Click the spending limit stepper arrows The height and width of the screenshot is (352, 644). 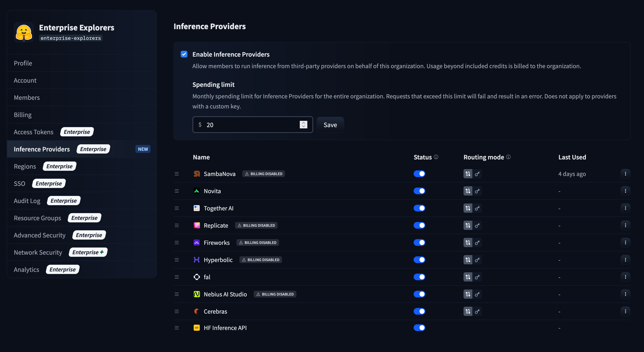(303, 125)
